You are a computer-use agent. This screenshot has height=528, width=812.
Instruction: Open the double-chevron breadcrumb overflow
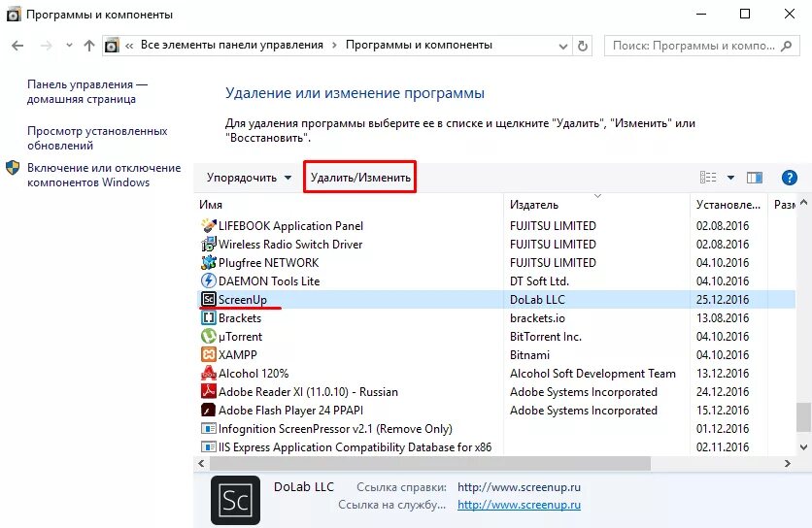point(129,46)
